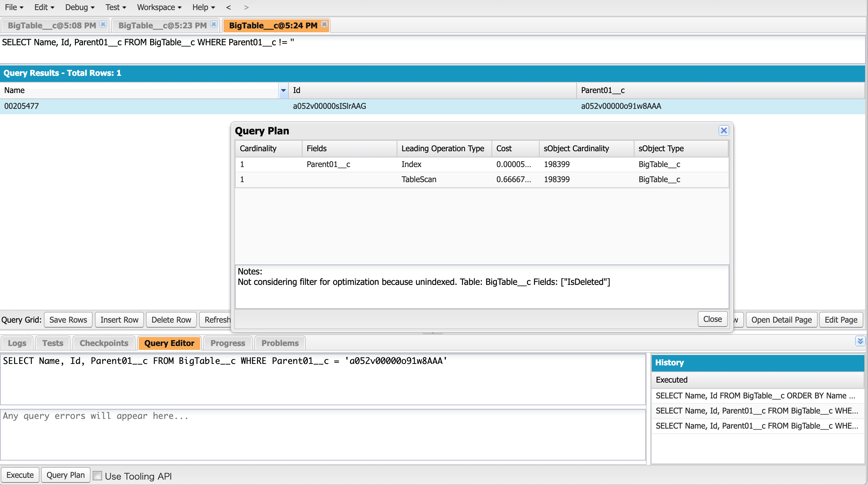868x485 pixels.
Task: Open the Debug menu
Action: point(80,7)
